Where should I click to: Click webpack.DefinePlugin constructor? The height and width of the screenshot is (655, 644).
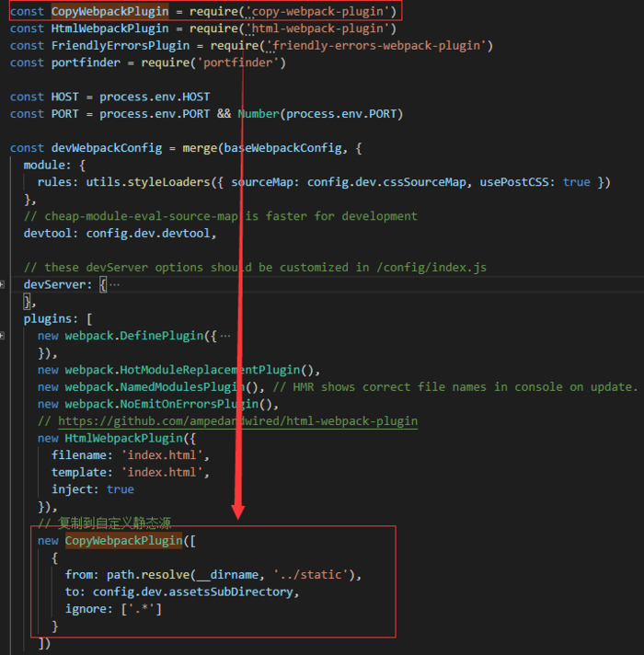(x=134, y=336)
